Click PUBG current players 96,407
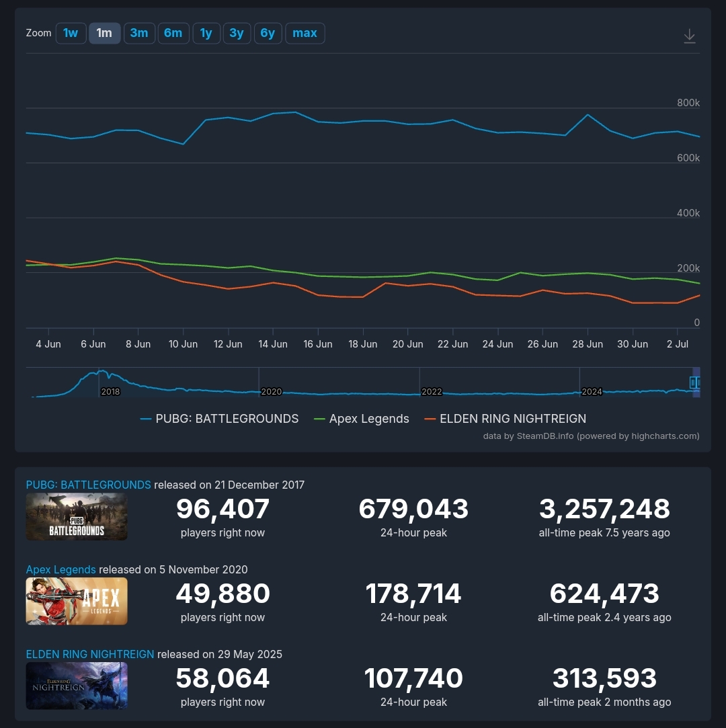The width and height of the screenshot is (726, 728). click(x=223, y=509)
